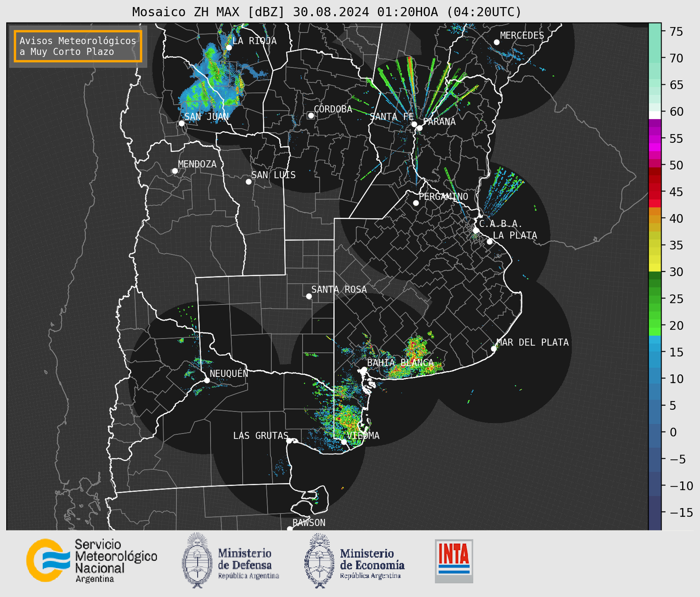Click the Servicio Meteorológico Nacional logo

pos(92,560)
